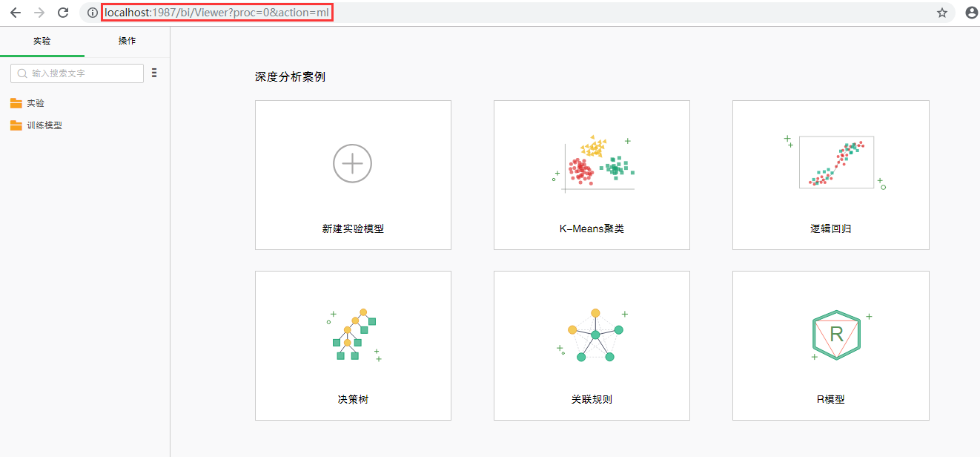Click the 训练模型 folder icon in sidebar
Viewport: 980px width, 457px height.
[x=16, y=125]
